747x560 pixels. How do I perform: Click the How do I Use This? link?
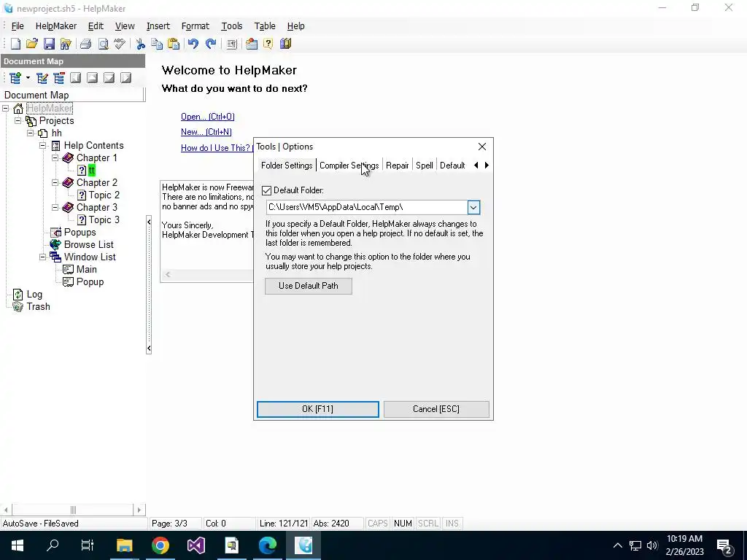pyautogui.click(x=217, y=148)
